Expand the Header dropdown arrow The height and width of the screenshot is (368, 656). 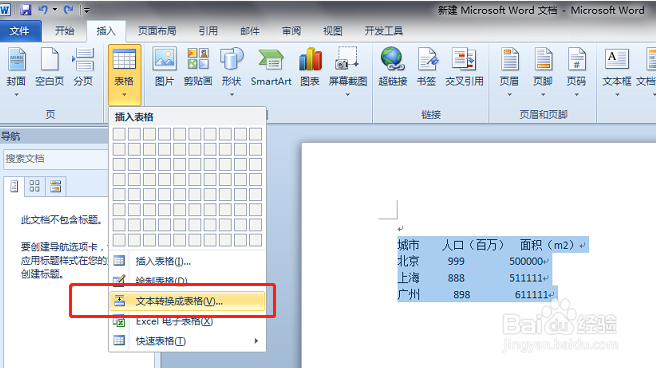(x=509, y=95)
